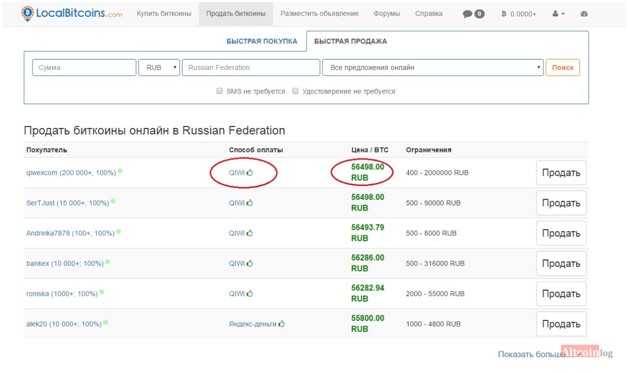Click the Показать больше link
Viewport: 628px width, 373px height.
click(531, 354)
